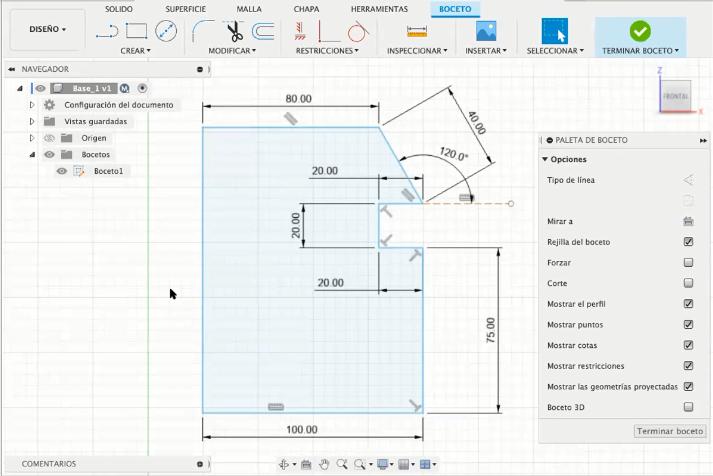This screenshot has width=713, height=476.
Task: Apply tangent constraint icon
Action: [x=358, y=31]
